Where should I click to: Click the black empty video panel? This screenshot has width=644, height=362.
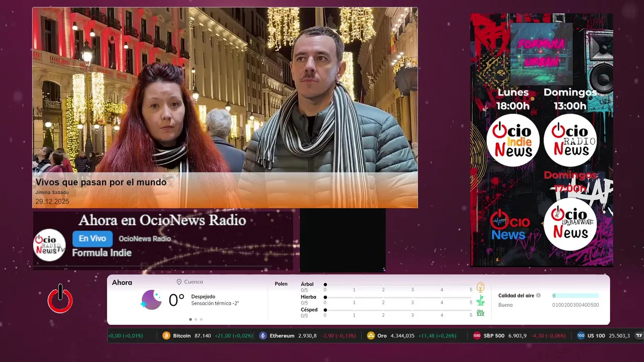tap(343, 240)
